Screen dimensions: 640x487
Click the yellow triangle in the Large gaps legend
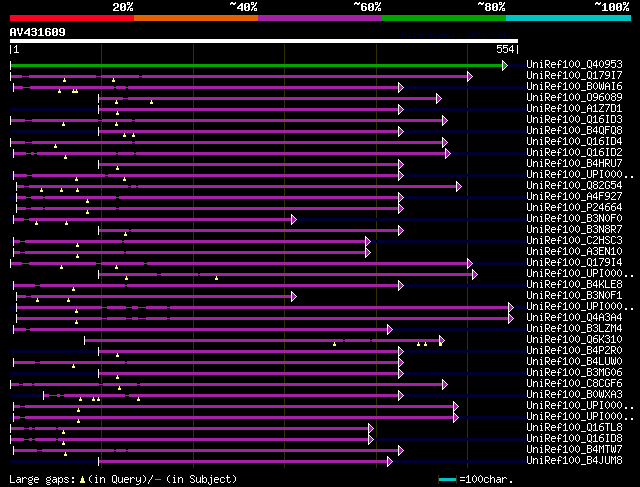point(82,480)
